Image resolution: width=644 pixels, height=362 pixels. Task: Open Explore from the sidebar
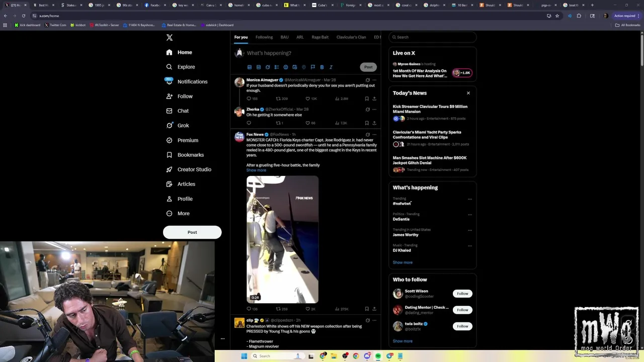pyautogui.click(x=181, y=67)
